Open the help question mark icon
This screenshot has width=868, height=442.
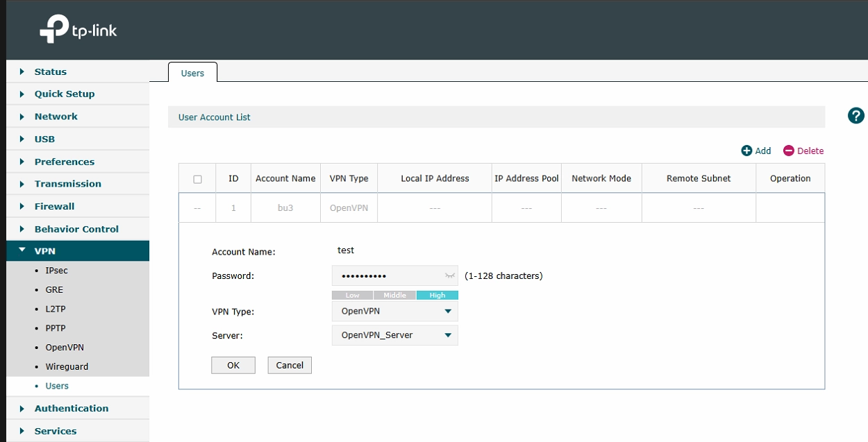tap(856, 116)
